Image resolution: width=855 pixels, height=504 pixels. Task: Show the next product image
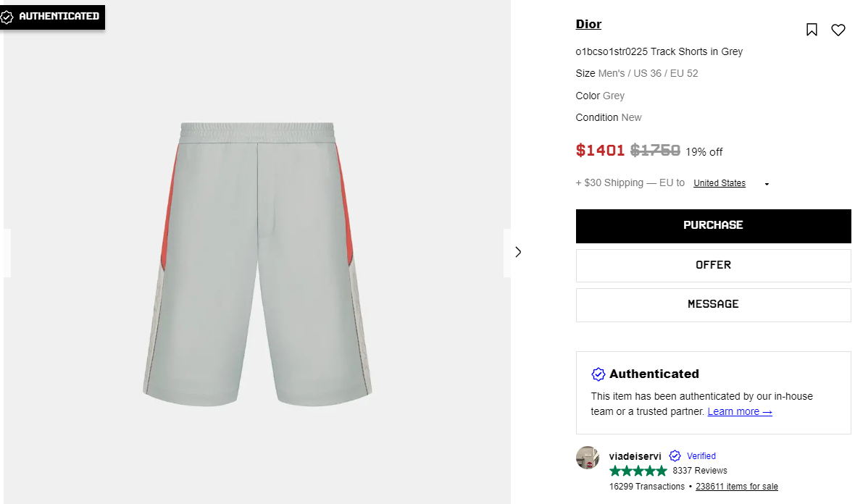click(517, 252)
